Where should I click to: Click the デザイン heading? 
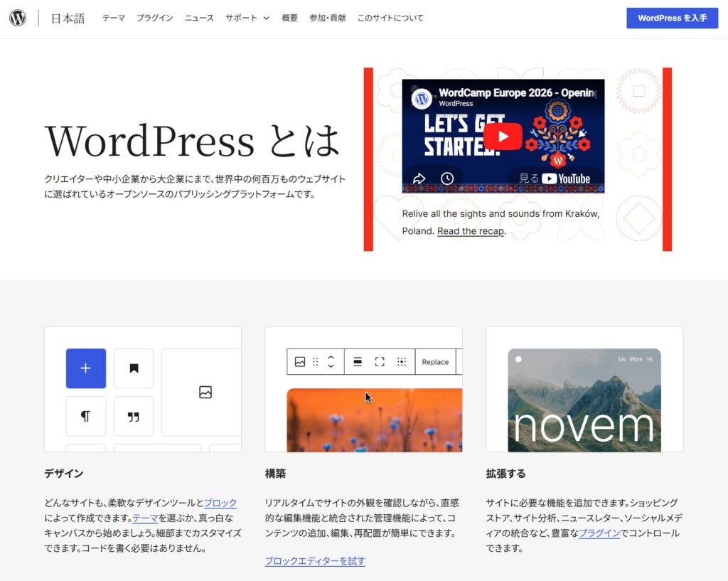pyautogui.click(x=63, y=474)
